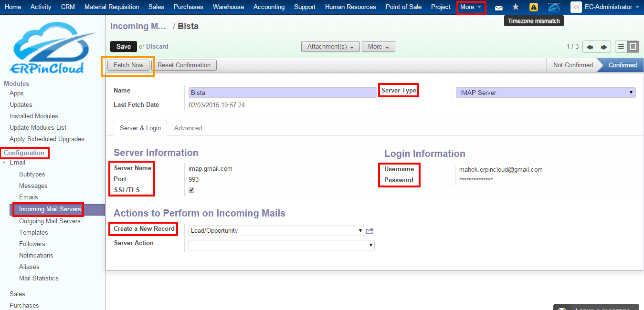Open the Point of Sale menu
The width and height of the screenshot is (644, 310).
tap(403, 7)
